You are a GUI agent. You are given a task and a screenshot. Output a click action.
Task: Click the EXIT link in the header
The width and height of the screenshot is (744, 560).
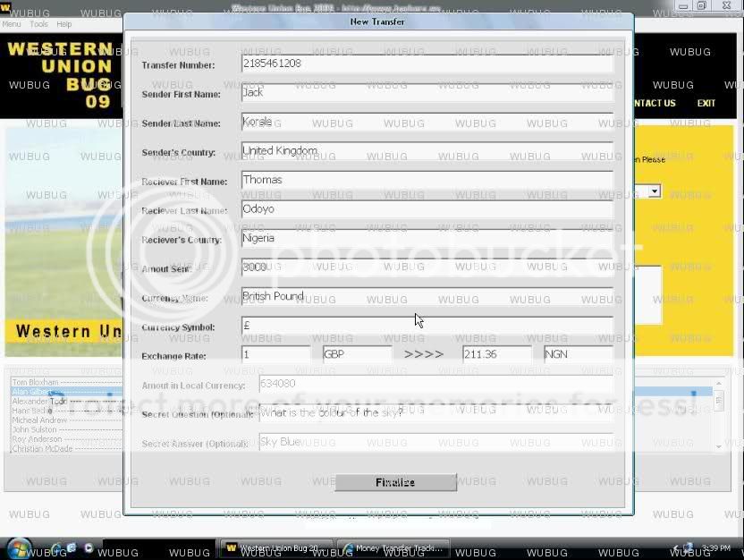[x=706, y=103]
